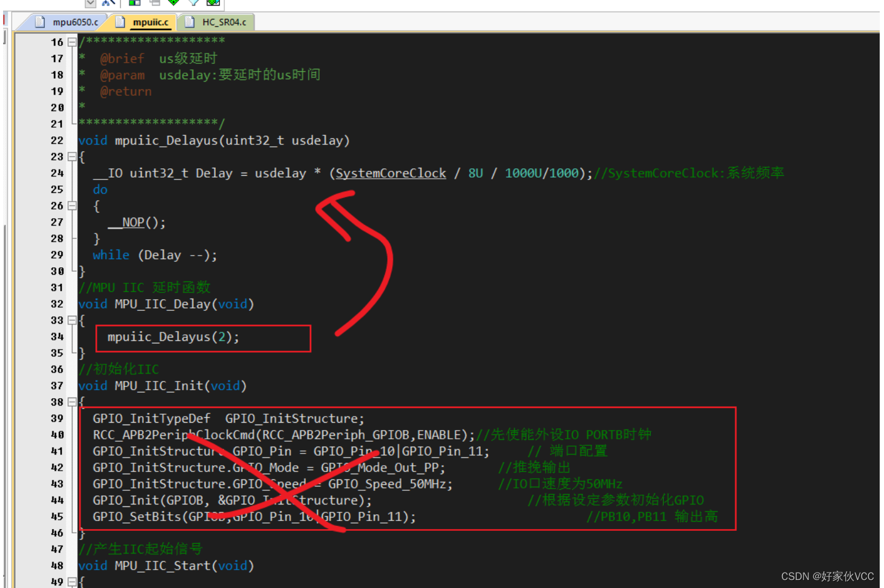Screen dimensions: 884x588
Task: Collapse mpuiic_Delayus body fold at line 23
Action: click(x=72, y=157)
